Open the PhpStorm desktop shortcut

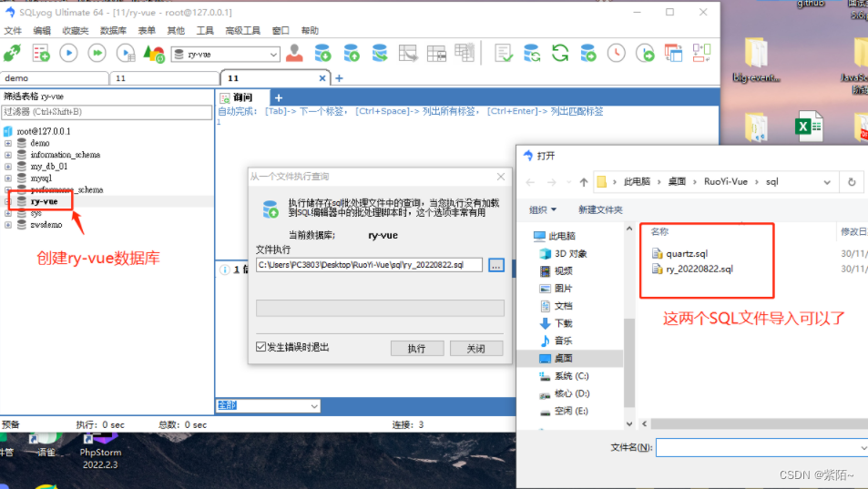(100, 452)
